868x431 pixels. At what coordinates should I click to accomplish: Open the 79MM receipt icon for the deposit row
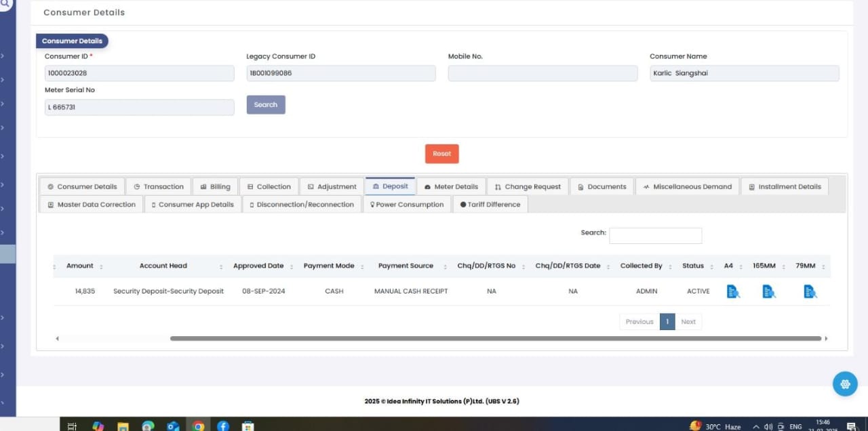(810, 291)
